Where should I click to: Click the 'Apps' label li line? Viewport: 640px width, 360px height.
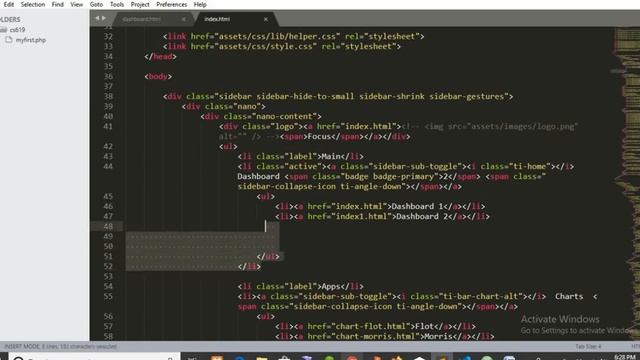coord(300,287)
